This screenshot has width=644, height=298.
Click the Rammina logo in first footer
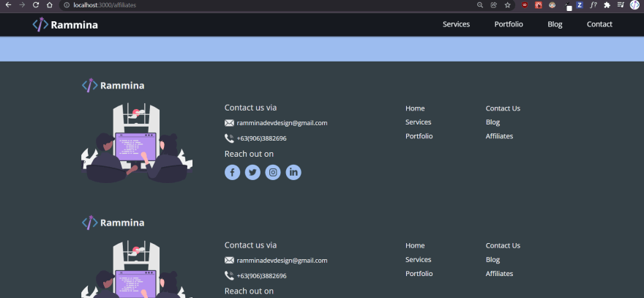(x=113, y=86)
